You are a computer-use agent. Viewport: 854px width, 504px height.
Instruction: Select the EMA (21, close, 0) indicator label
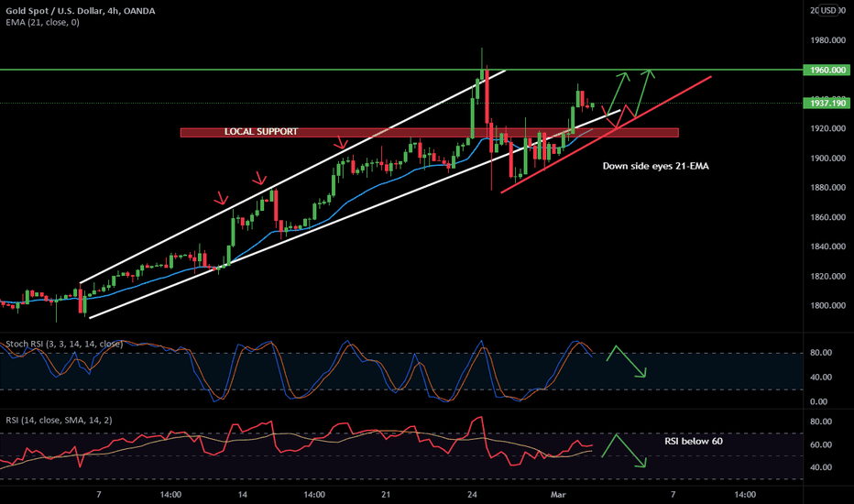(x=42, y=22)
